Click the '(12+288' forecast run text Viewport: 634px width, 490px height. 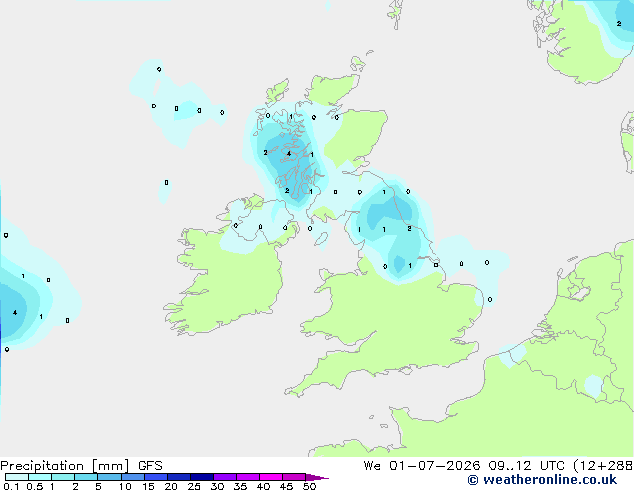click(x=603, y=466)
